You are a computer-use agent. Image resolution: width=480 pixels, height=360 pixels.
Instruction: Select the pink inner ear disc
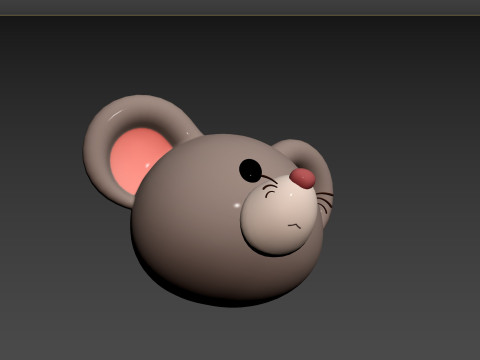pyautogui.click(x=140, y=160)
